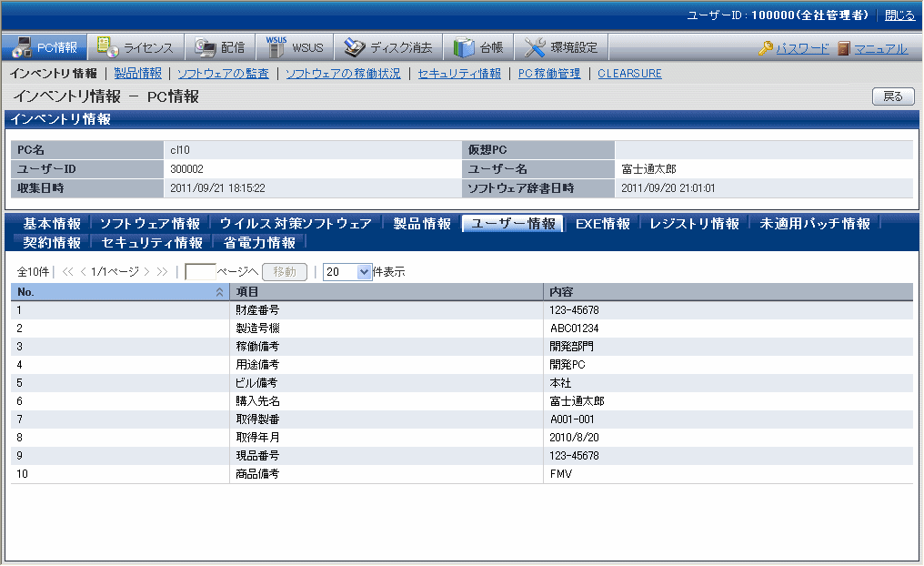Screen dimensions: 924x566
Task: Click the 環境設定 wrench tools icon
Action: (535, 47)
